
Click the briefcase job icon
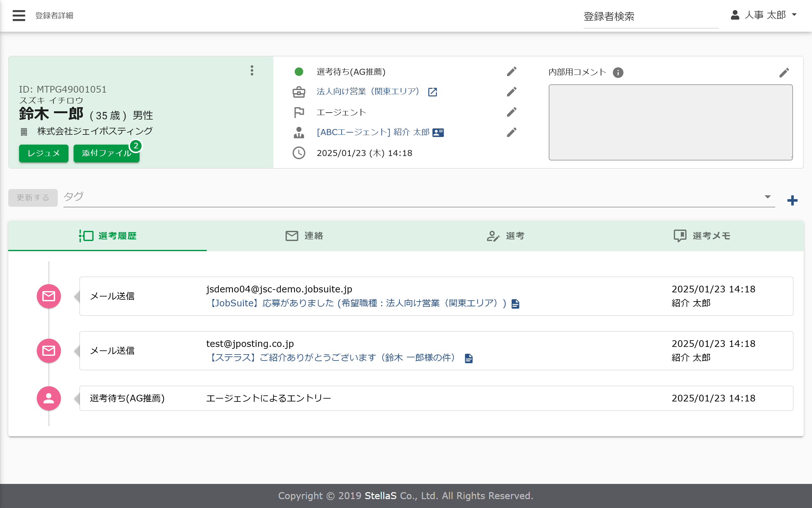(299, 92)
